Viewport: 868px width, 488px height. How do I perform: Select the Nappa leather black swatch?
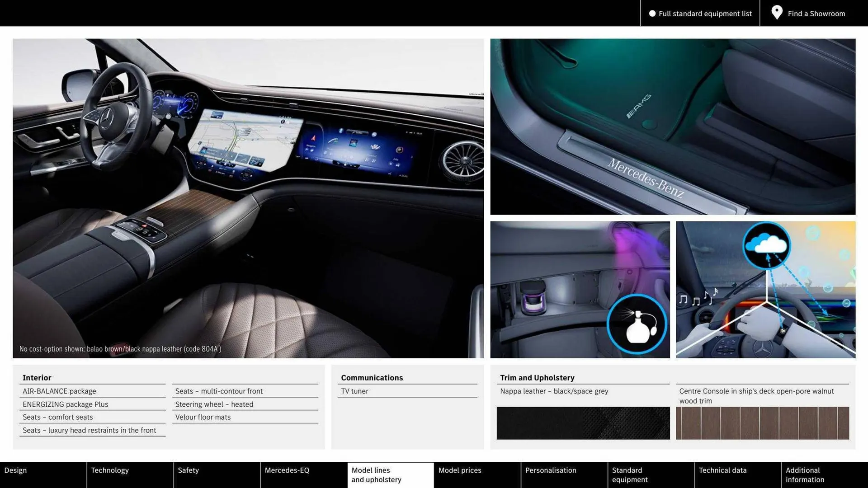pos(583,423)
